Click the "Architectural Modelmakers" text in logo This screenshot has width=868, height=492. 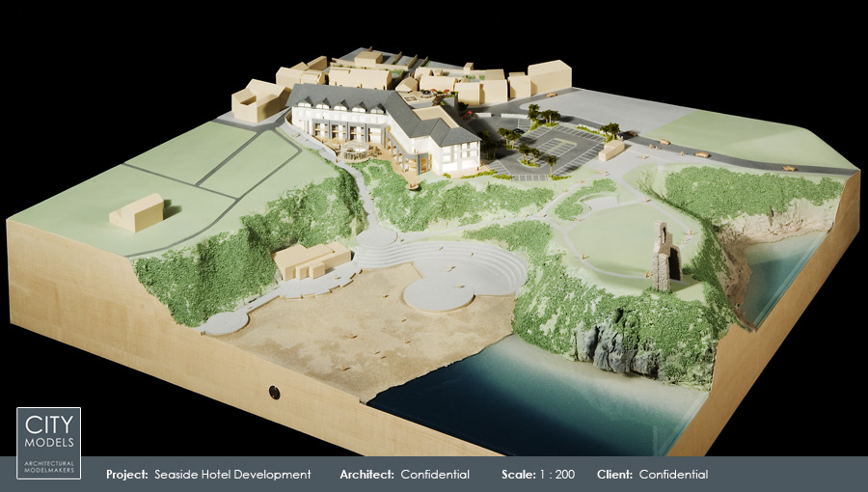point(48,464)
